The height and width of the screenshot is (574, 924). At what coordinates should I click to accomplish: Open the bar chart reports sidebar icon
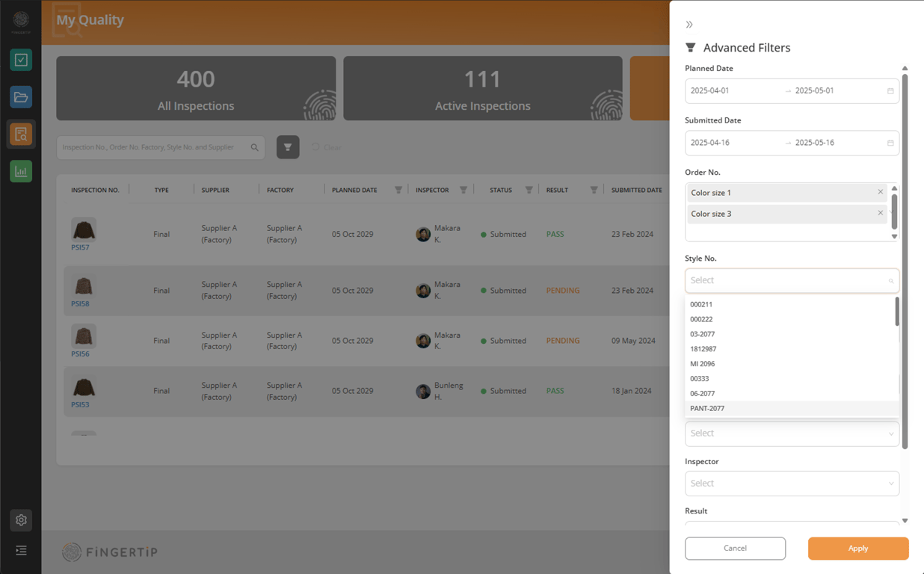pos(21,171)
